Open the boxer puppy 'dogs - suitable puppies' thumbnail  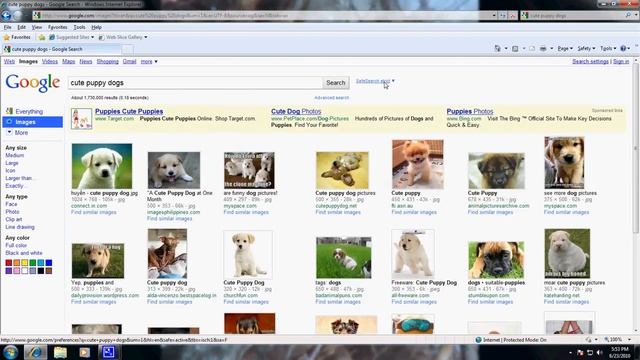click(496, 260)
